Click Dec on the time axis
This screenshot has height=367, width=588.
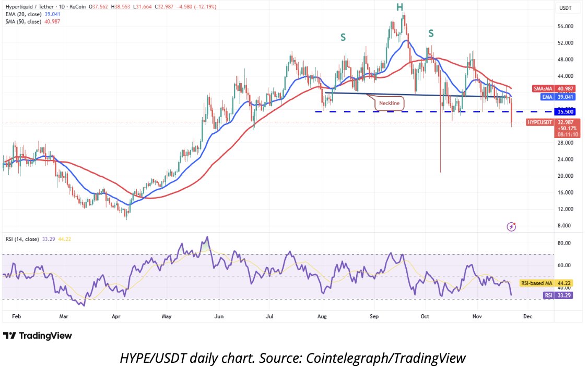click(x=527, y=316)
